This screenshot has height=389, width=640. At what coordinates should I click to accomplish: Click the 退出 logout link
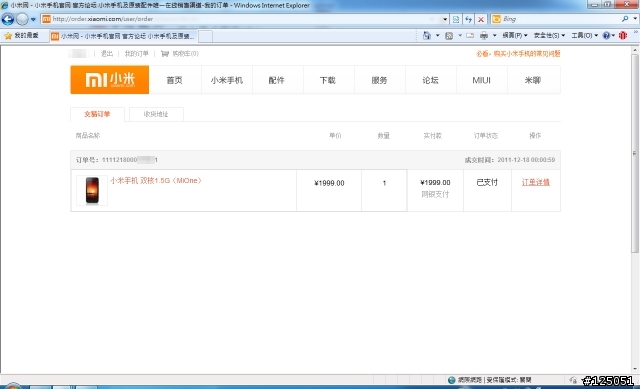click(x=107, y=53)
